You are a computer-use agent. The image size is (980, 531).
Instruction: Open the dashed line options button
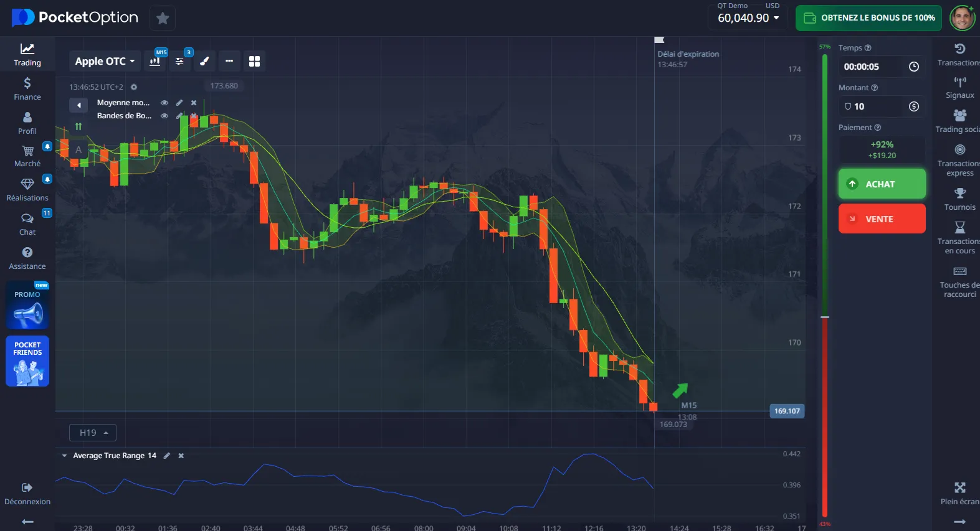tap(229, 61)
